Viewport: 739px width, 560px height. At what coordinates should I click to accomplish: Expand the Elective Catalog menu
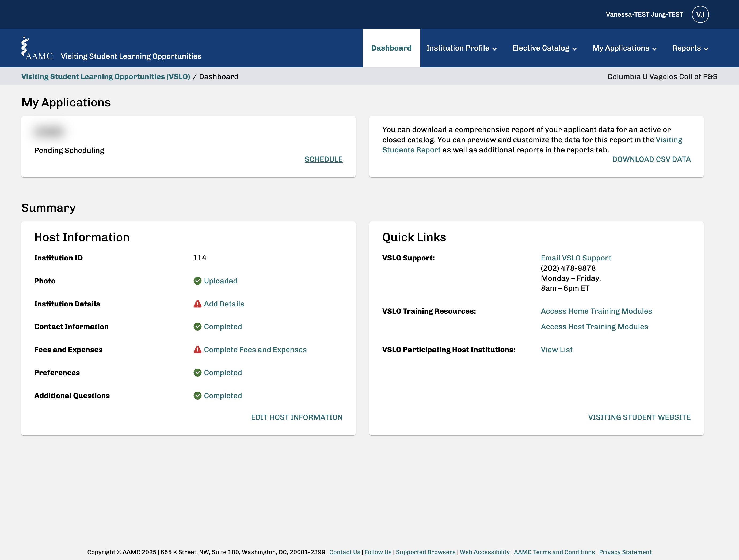544,48
